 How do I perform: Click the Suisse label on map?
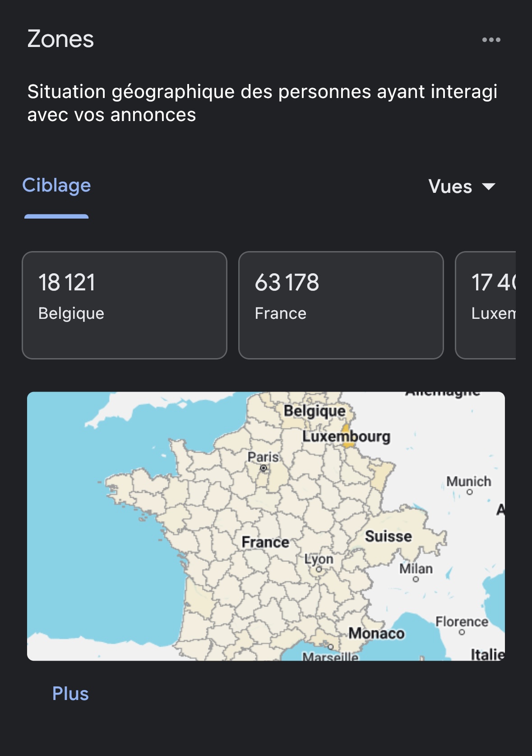[x=389, y=537]
